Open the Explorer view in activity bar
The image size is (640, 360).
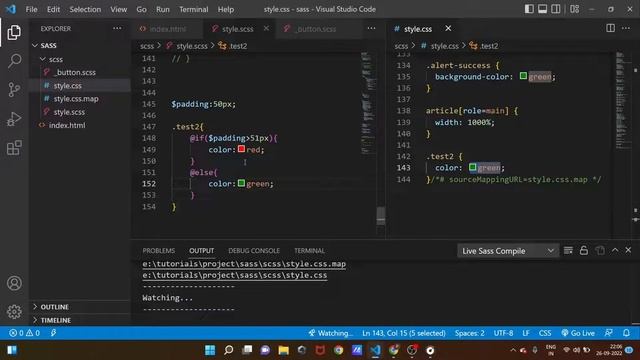14,32
